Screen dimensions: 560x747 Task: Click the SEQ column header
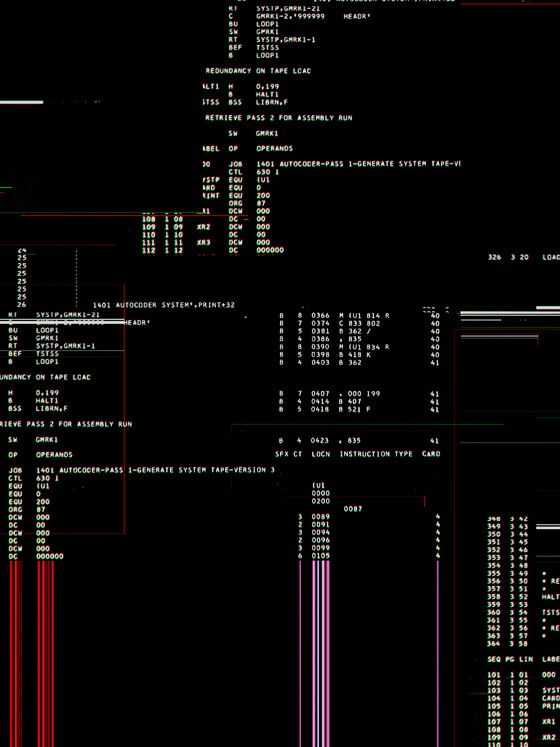tap(494, 659)
